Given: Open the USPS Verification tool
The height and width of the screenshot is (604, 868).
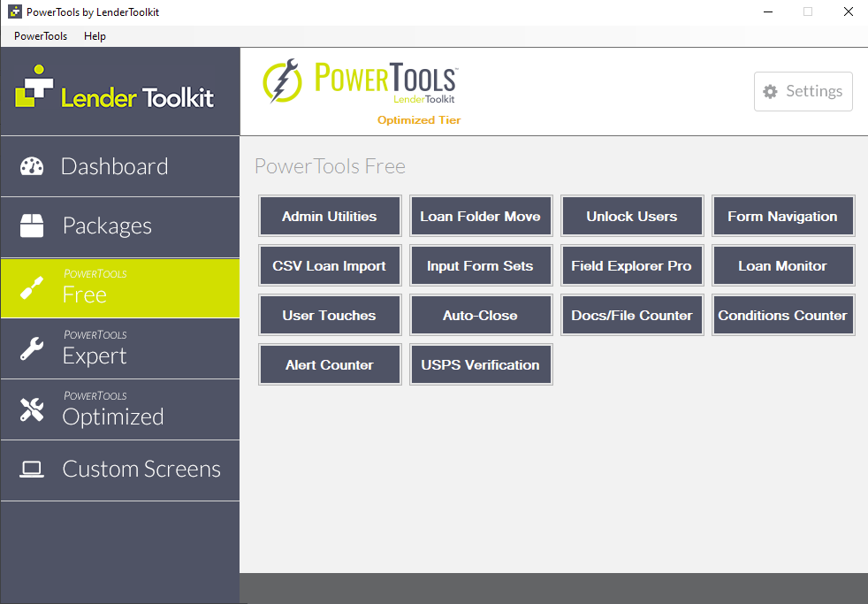Looking at the screenshot, I should (x=481, y=364).
